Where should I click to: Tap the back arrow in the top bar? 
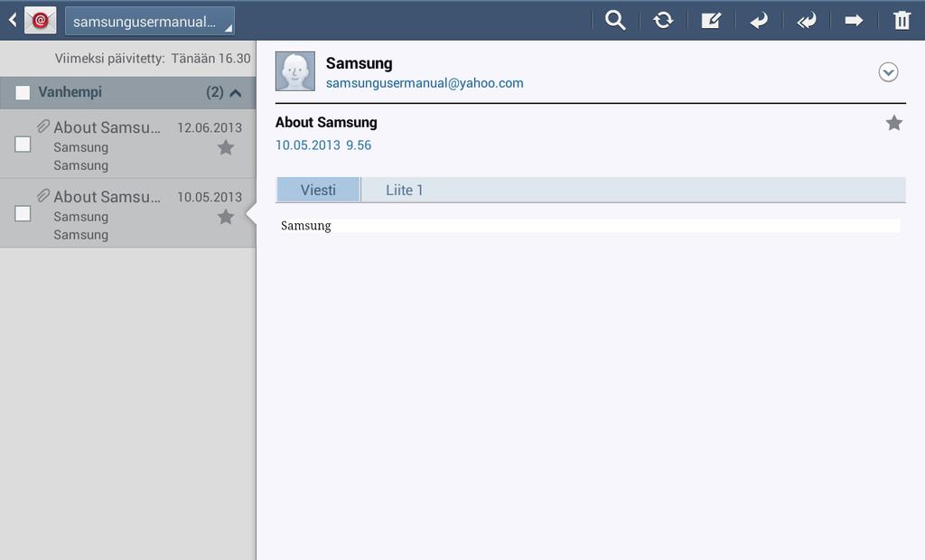point(13,21)
